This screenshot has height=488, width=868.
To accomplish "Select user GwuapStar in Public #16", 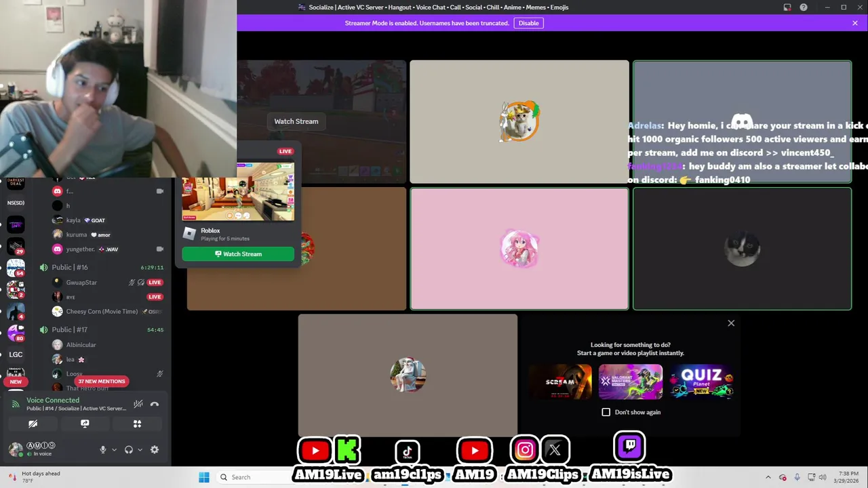I will (x=81, y=283).
